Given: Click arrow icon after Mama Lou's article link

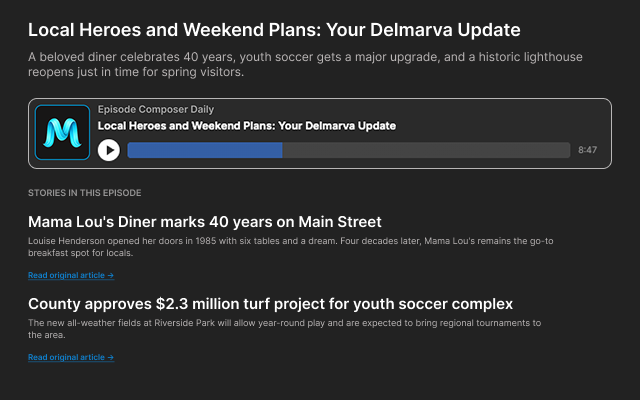Looking at the screenshot, I should pos(110,275).
